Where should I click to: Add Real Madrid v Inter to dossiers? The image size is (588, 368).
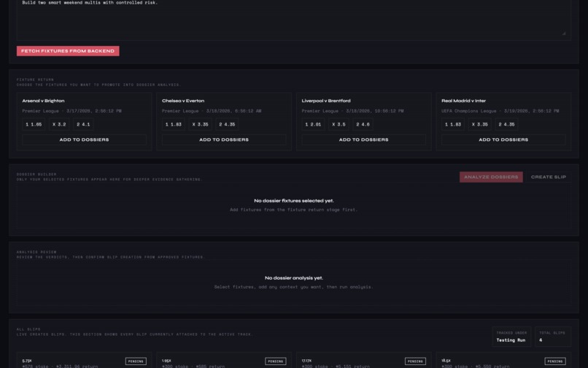point(503,139)
